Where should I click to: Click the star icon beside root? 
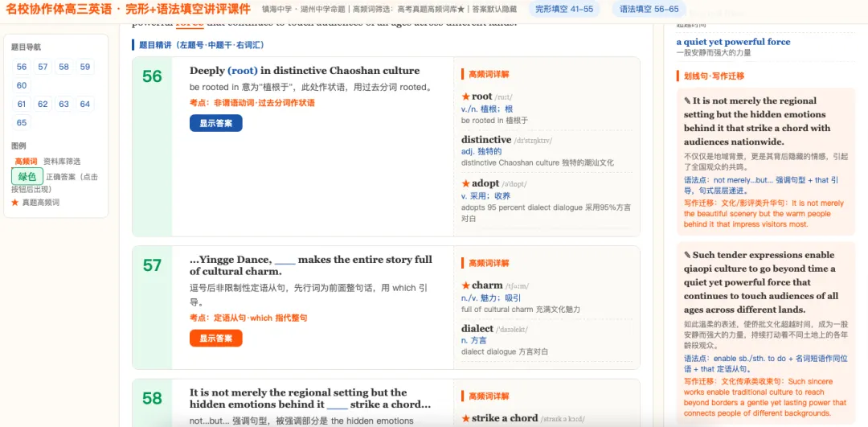pyautogui.click(x=465, y=96)
